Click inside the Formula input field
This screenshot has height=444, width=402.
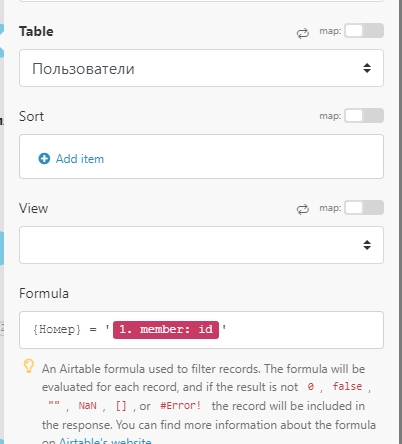tap(201, 330)
